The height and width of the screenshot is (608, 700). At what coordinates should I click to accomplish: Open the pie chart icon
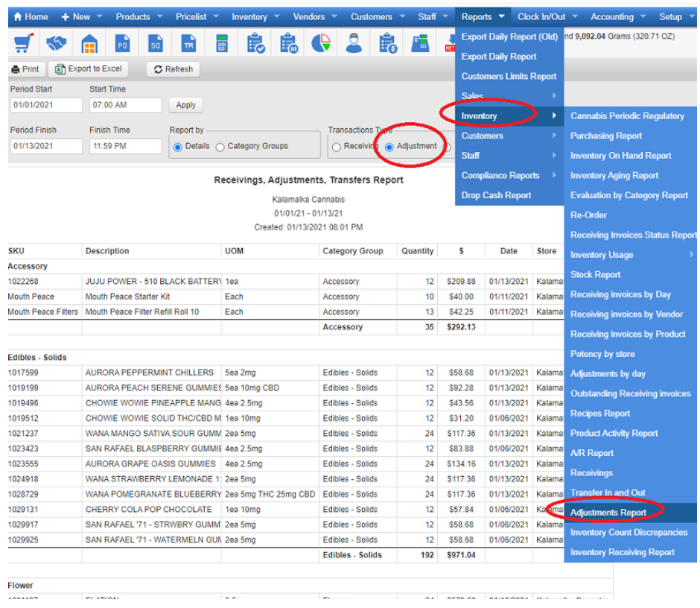click(x=321, y=43)
